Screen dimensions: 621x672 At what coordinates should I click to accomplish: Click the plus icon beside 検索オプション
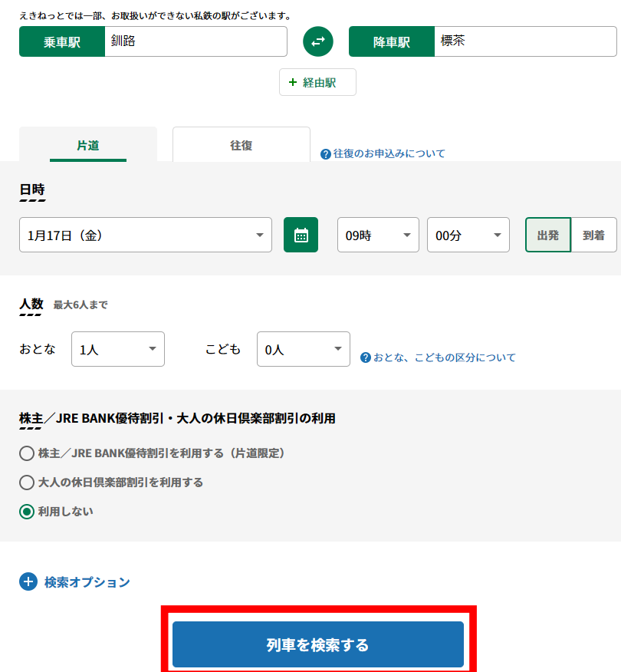tap(28, 581)
